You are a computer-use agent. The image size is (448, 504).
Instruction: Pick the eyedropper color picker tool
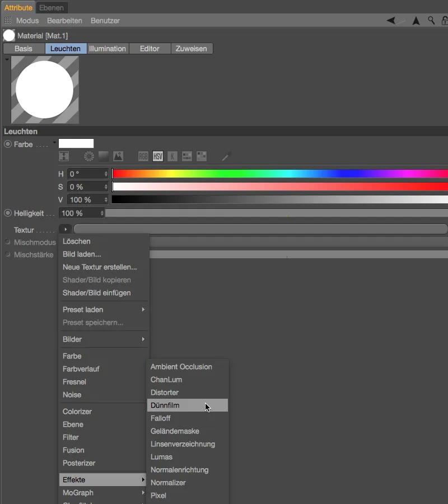pos(227,157)
